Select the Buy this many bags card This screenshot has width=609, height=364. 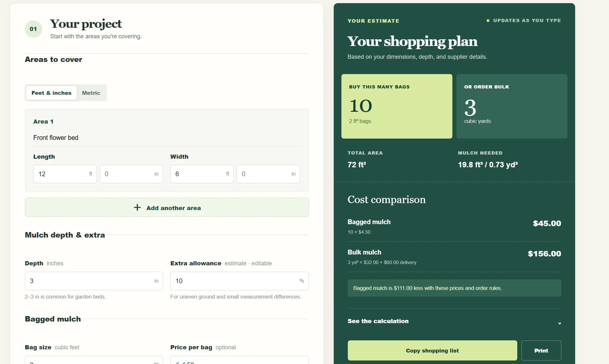click(397, 106)
